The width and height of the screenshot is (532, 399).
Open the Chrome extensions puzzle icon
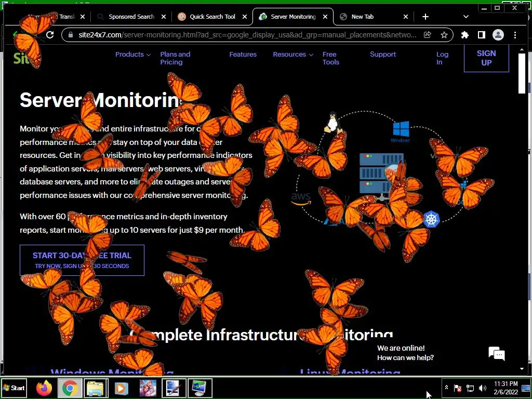[465, 35]
